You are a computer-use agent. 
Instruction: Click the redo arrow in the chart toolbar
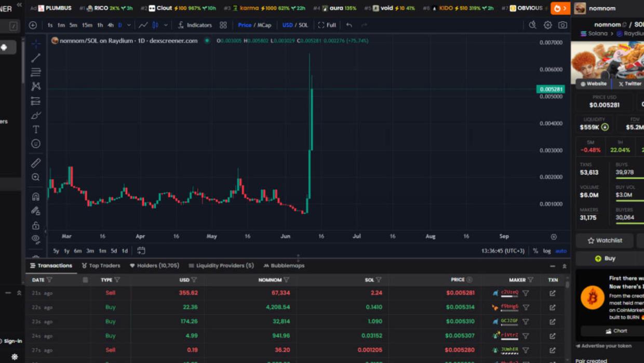click(364, 25)
